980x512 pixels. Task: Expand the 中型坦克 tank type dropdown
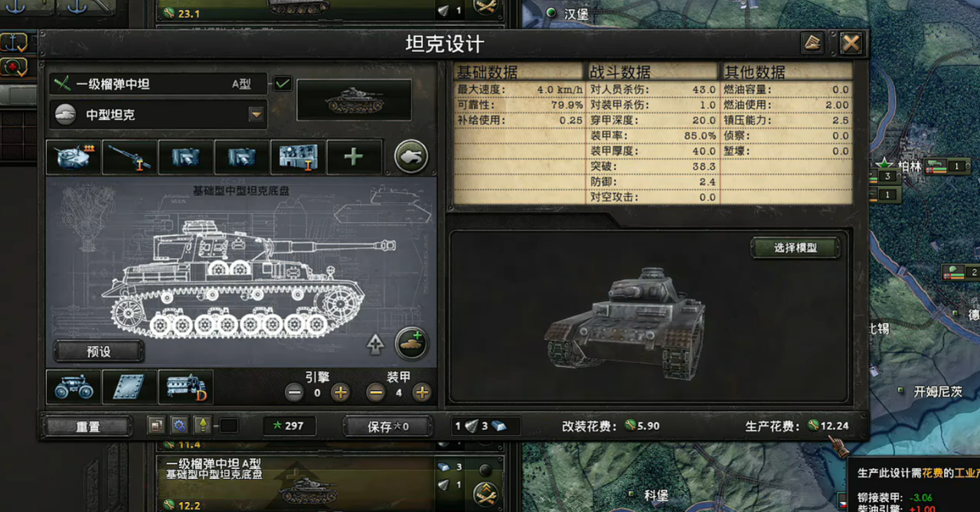tap(256, 115)
